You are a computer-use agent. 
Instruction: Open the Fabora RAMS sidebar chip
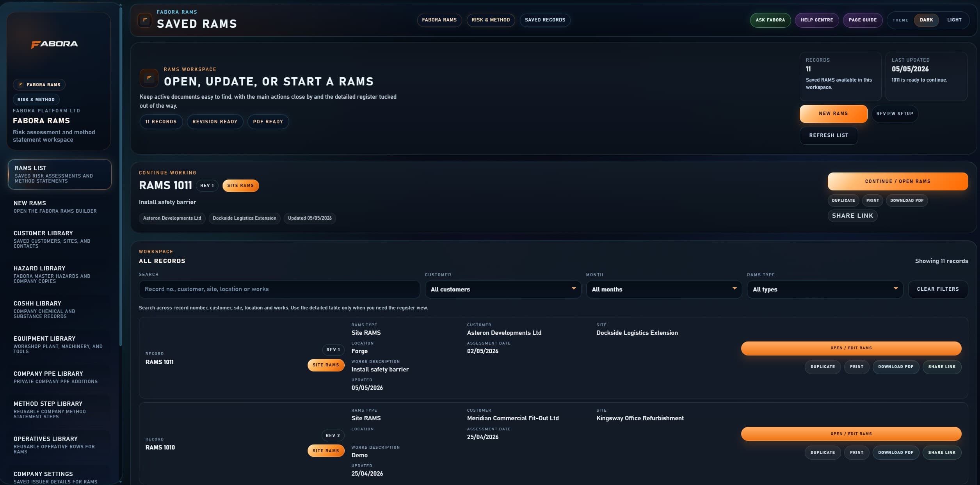pyautogui.click(x=39, y=85)
